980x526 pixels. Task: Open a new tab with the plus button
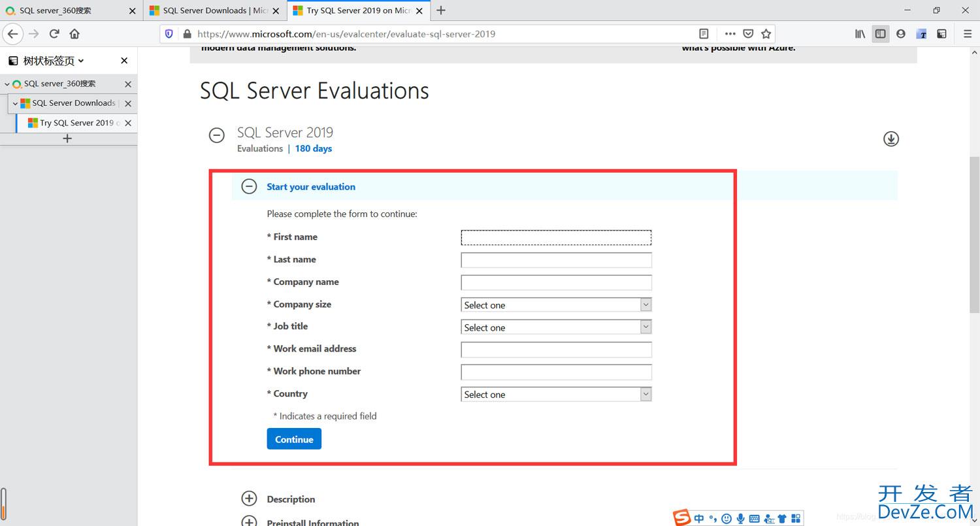(x=441, y=10)
